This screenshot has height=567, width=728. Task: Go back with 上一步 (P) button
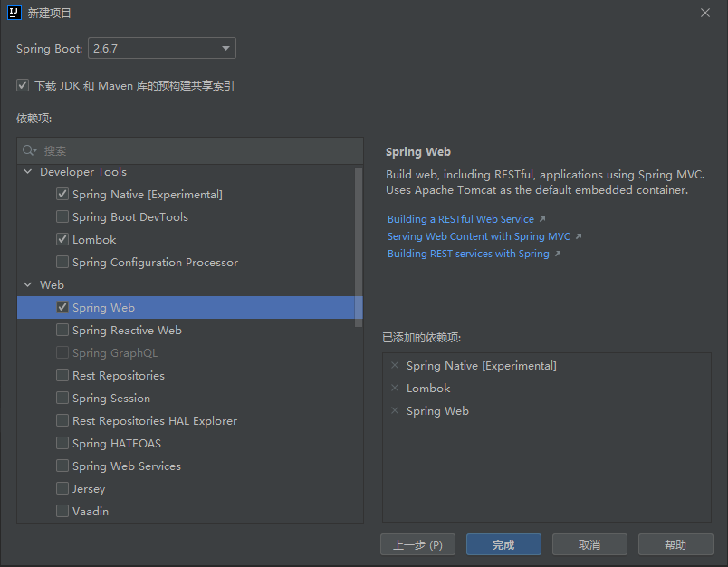click(417, 544)
